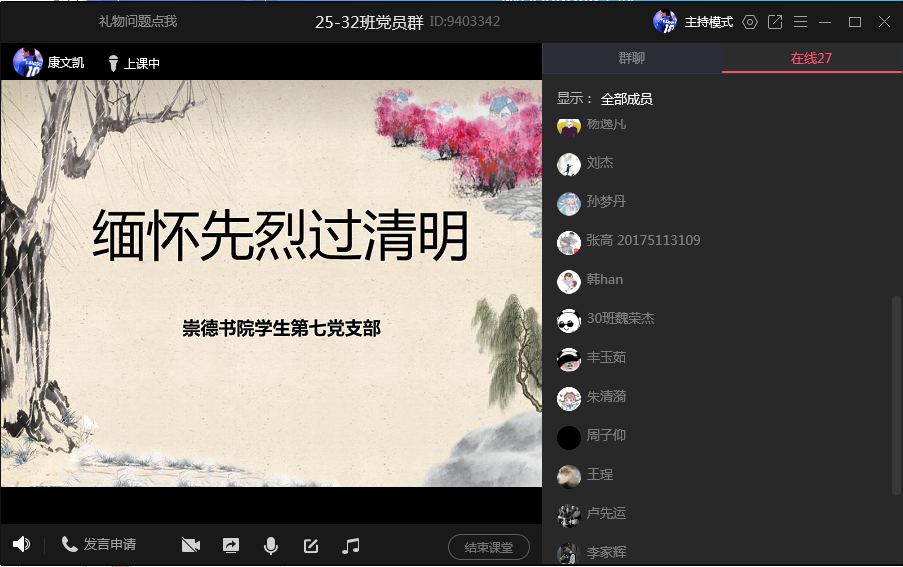
Task: Toggle the camera video icon
Action: point(191,546)
